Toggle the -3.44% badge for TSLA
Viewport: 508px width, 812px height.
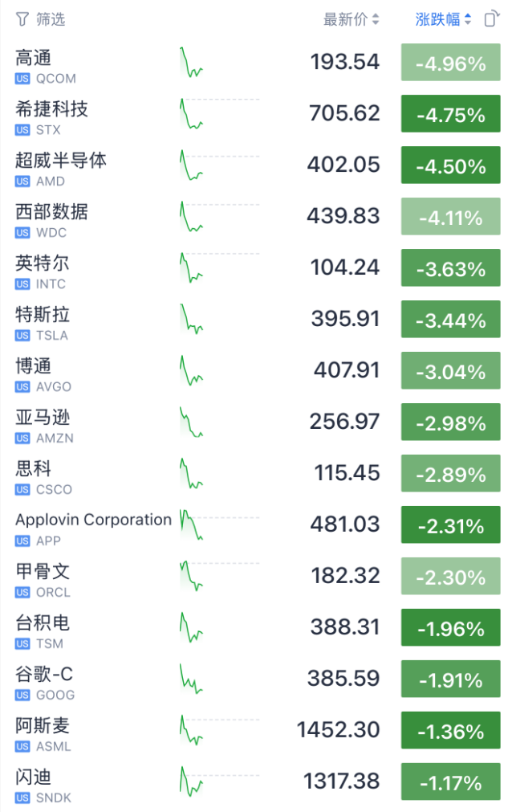(450, 320)
